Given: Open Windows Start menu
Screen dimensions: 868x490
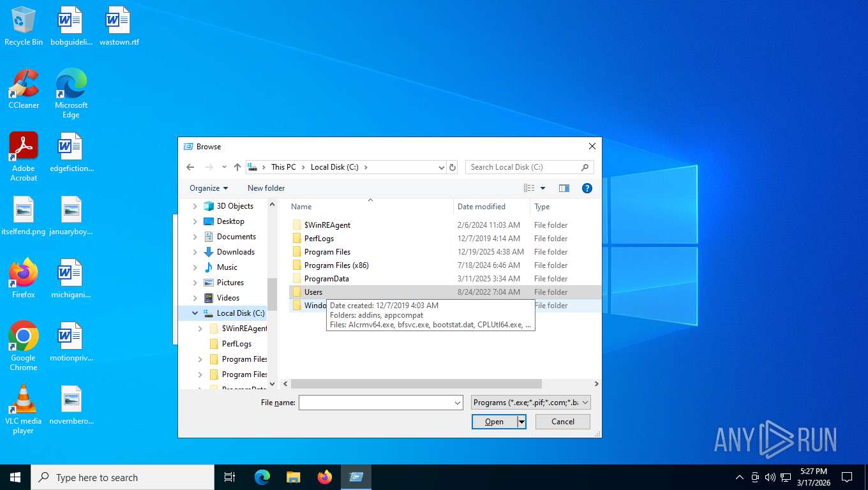Looking at the screenshot, I should point(15,477).
